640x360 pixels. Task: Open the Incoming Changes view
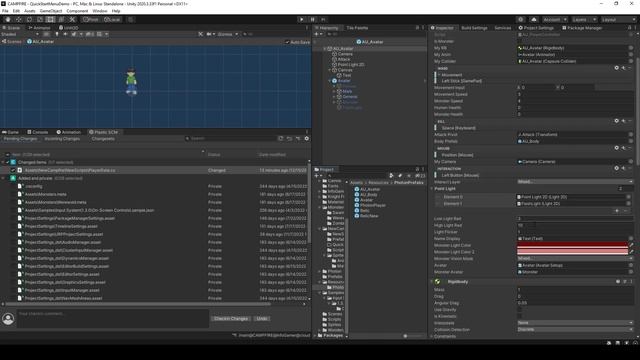coord(62,139)
